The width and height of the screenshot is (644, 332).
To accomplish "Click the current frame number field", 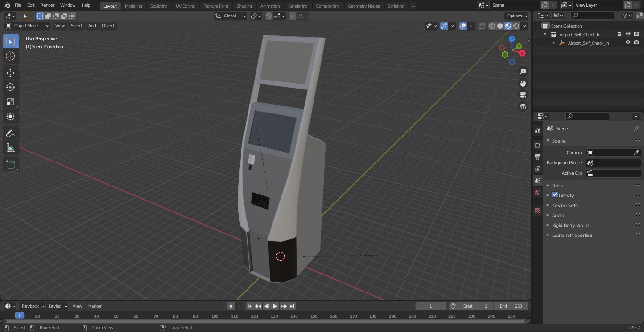I will pos(430,306).
